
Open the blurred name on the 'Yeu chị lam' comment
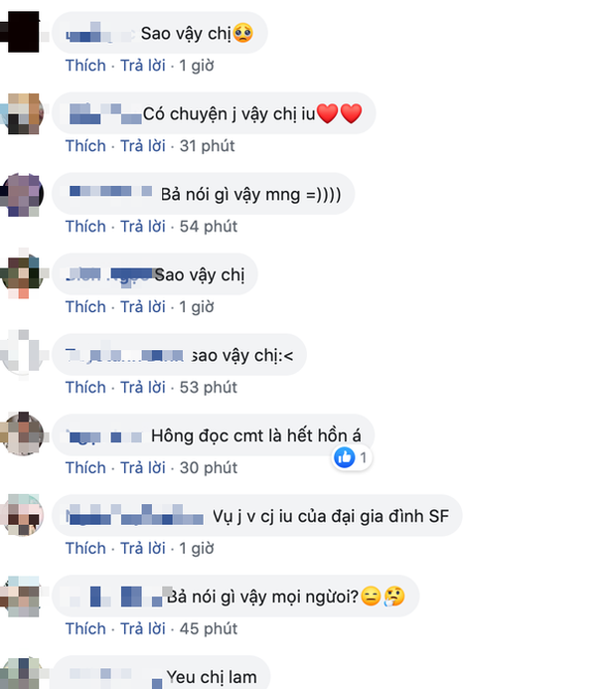pyautogui.click(x=116, y=677)
